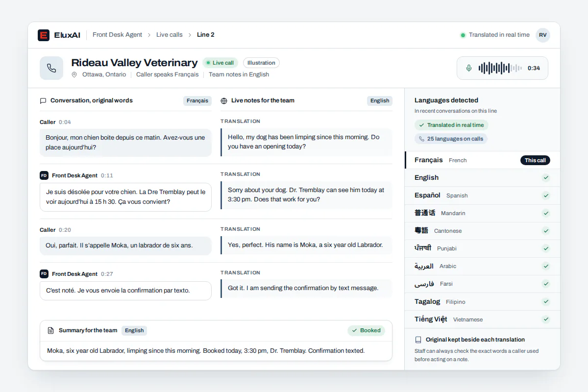Open the RV user avatar
This screenshot has width=588, height=392.
point(543,35)
